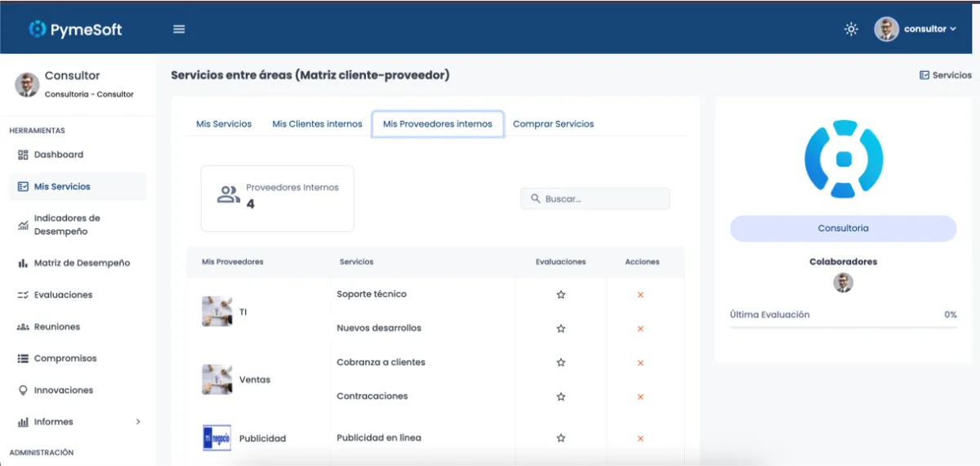
Task: Click Indicadores de Desempeño chart icon
Action: pos(23,225)
